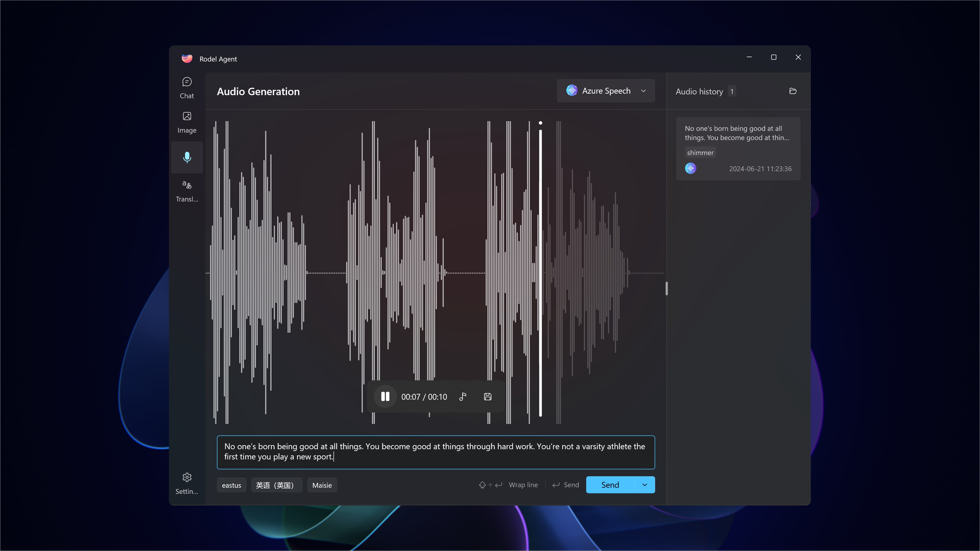This screenshot has height=551, width=980.
Task: Open the Send button options arrow
Action: click(x=644, y=485)
